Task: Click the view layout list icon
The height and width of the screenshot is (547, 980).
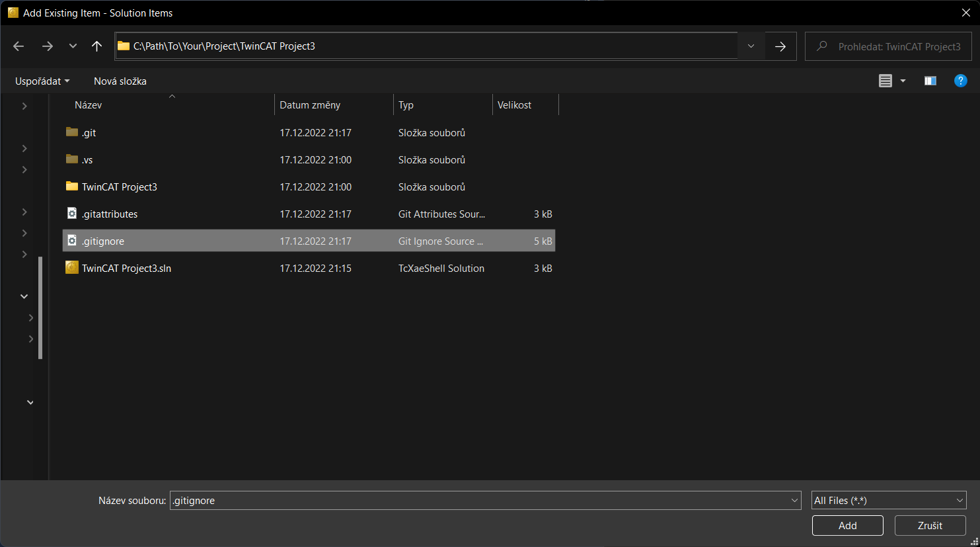Action: [885, 81]
